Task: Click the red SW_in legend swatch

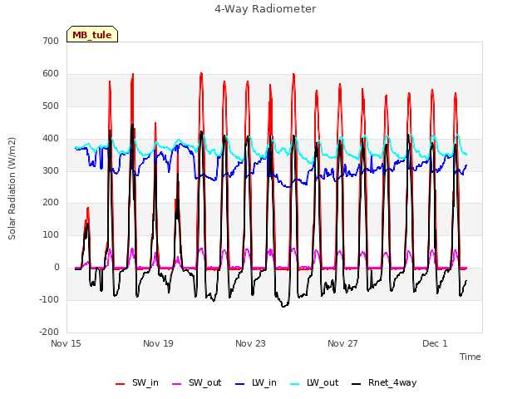Action: click(120, 384)
